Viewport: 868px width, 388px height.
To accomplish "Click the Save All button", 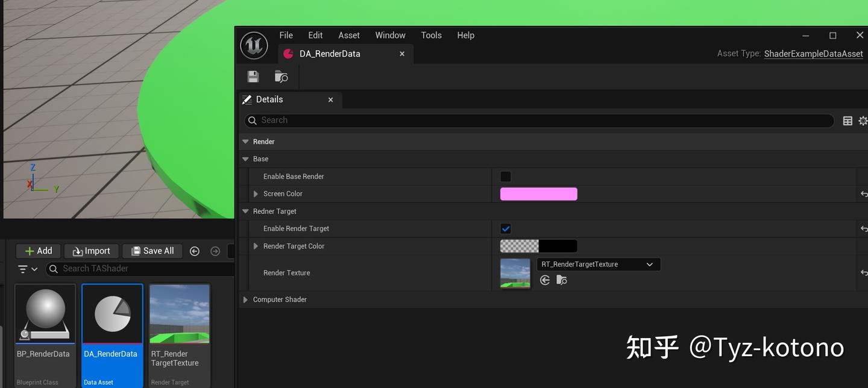I will (152, 251).
